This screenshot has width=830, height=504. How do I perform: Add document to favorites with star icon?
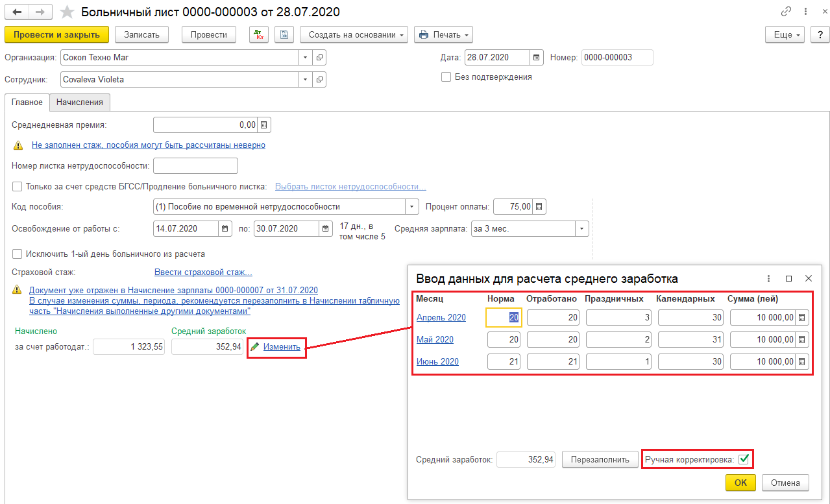click(x=67, y=12)
